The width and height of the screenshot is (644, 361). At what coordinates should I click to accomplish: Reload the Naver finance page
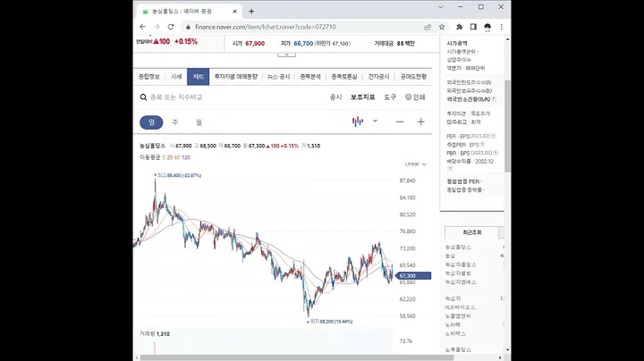[171, 27]
